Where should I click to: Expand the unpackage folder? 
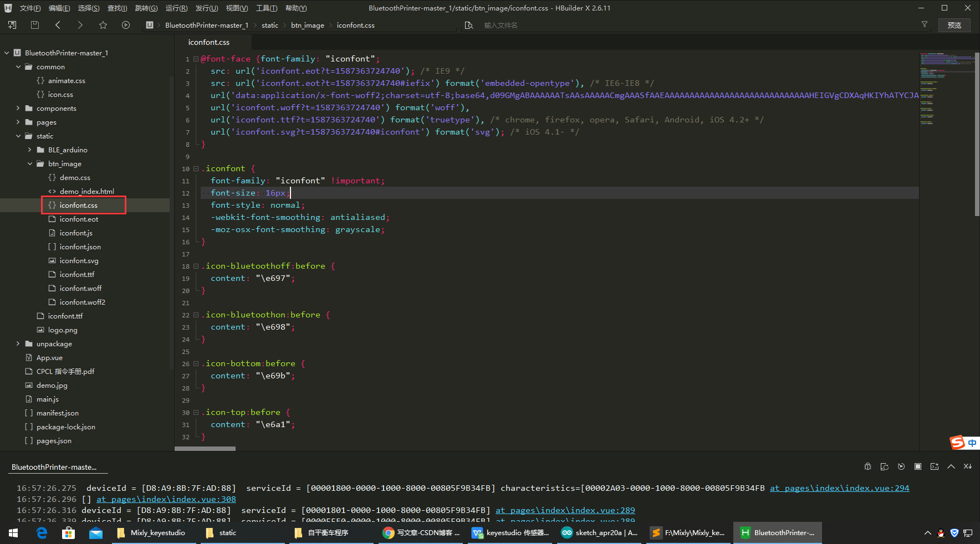(18, 343)
